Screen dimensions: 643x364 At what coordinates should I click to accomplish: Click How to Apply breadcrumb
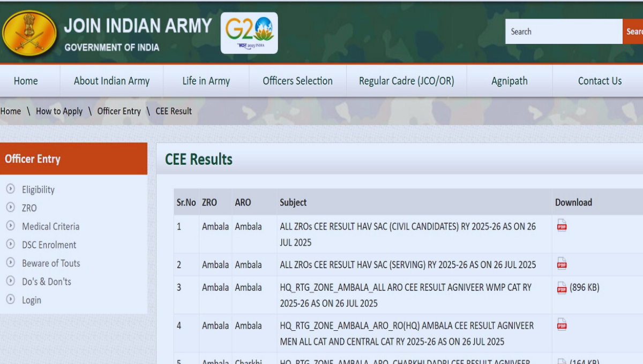coord(59,111)
